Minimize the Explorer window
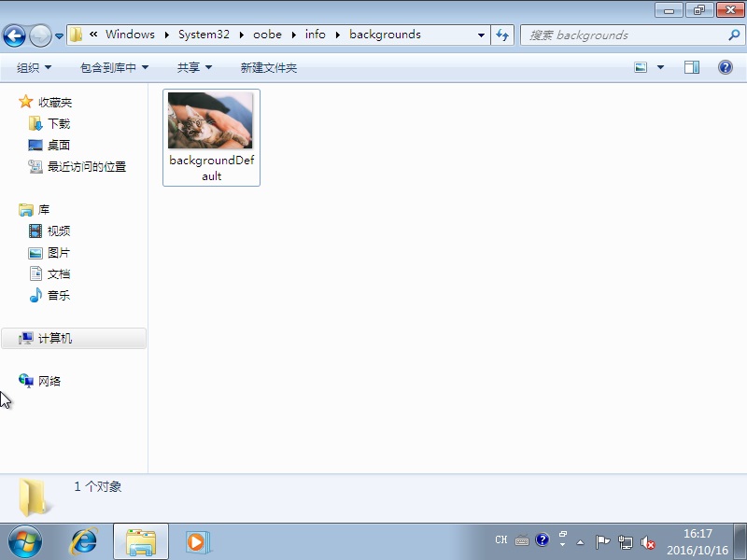The image size is (747, 560). click(x=669, y=10)
